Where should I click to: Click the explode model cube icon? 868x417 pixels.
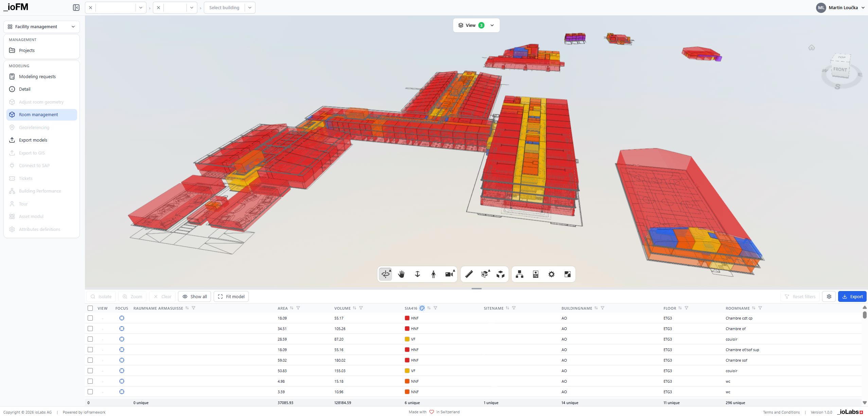500,274
